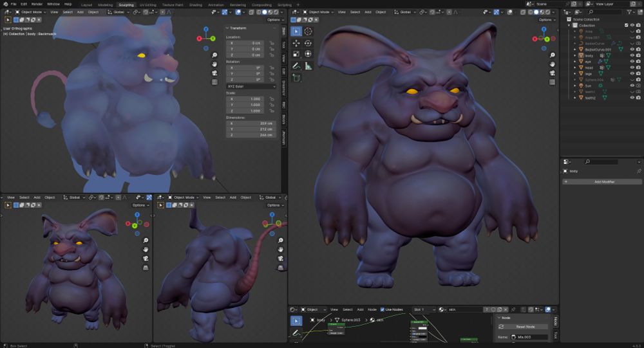The image size is (644, 348).
Task: Open the Render menu
Action: click(37, 4)
